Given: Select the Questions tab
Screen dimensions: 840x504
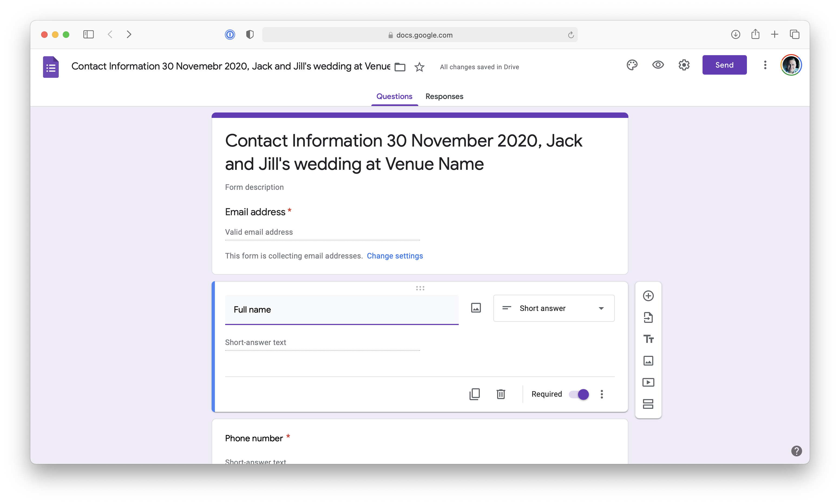Looking at the screenshot, I should coord(394,97).
